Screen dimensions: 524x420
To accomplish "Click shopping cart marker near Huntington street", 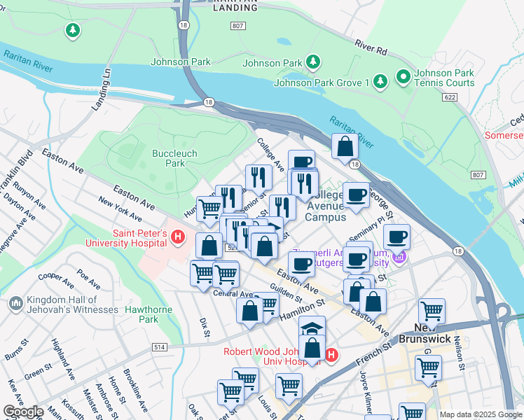I will point(209,211).
